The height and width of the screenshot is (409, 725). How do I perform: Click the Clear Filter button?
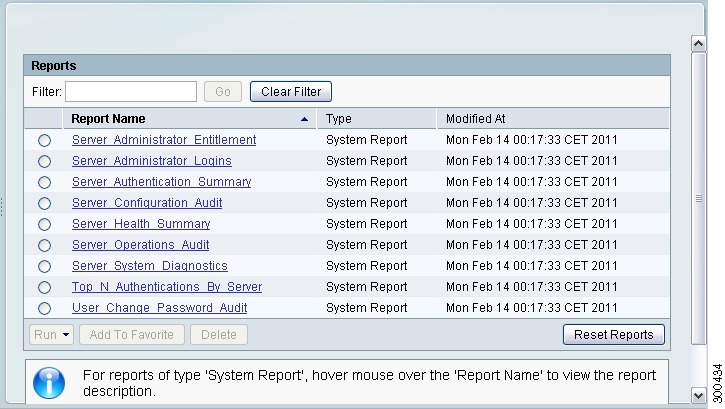tap(291, 92)
